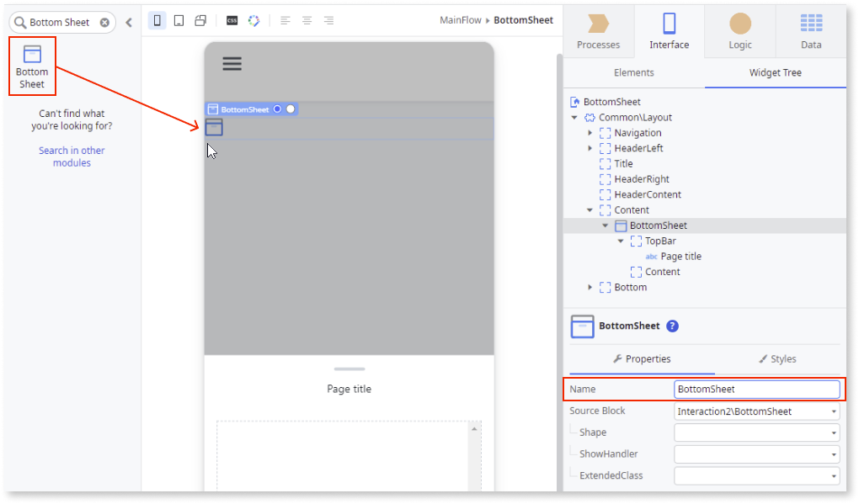Viewport: 859px width, 504px height.
Task: Expand the Navigation placeholder node
Action: (590, 133)
